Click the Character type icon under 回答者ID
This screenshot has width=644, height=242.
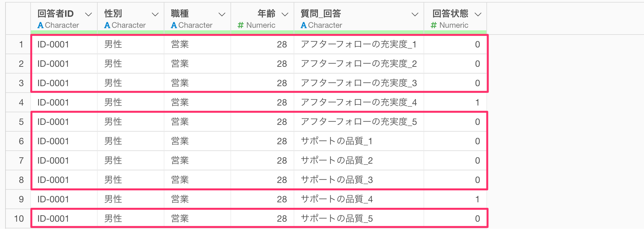(41, 25)
